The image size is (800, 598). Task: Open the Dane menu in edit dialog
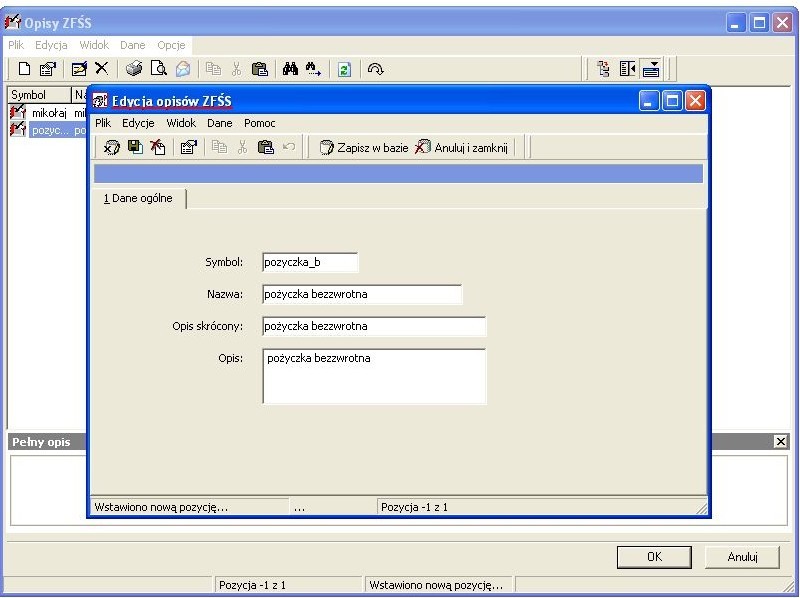click(x=219, y=123)
